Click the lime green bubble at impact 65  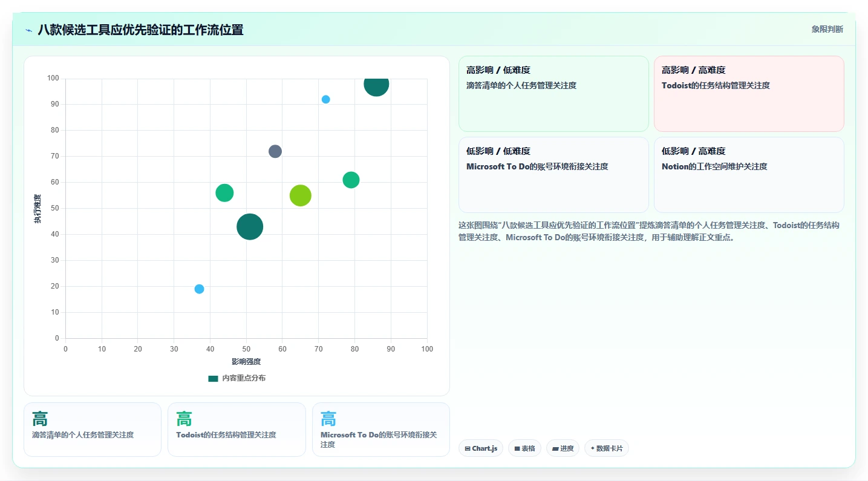(x=301, y=195)
